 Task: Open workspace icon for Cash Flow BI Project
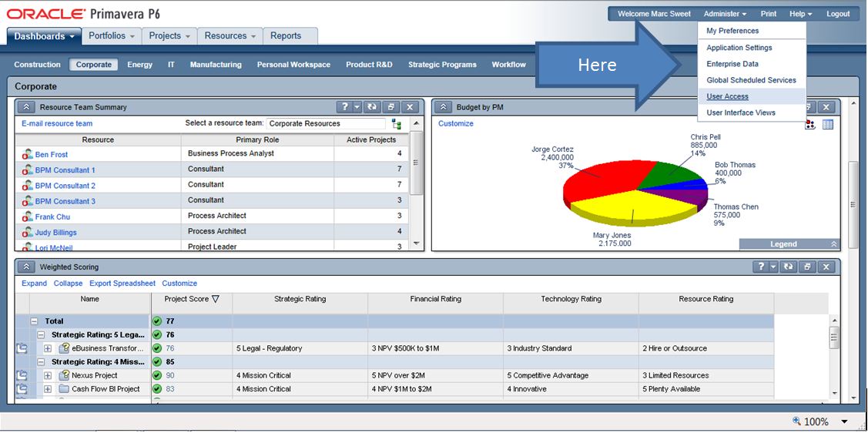[22, 389]
